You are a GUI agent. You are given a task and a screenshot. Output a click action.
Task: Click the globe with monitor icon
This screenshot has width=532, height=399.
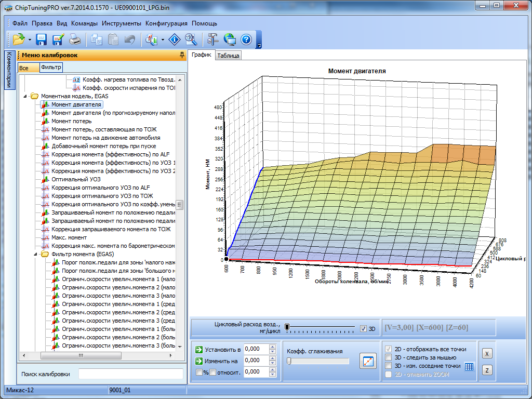pyautogui.click(x=230, y=39)
